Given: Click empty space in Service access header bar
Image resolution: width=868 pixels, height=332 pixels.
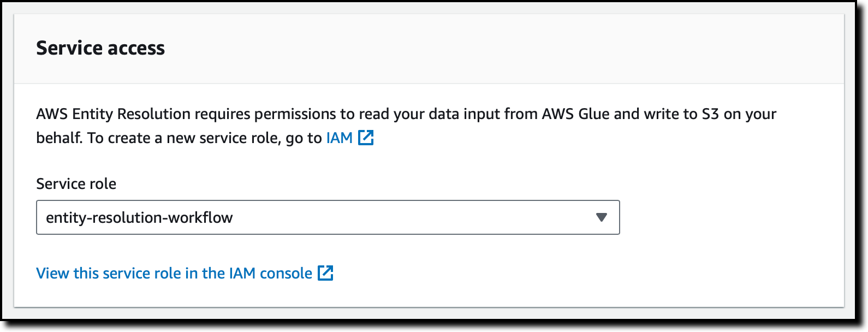Looking at the screenshot, I should (491, 48).
